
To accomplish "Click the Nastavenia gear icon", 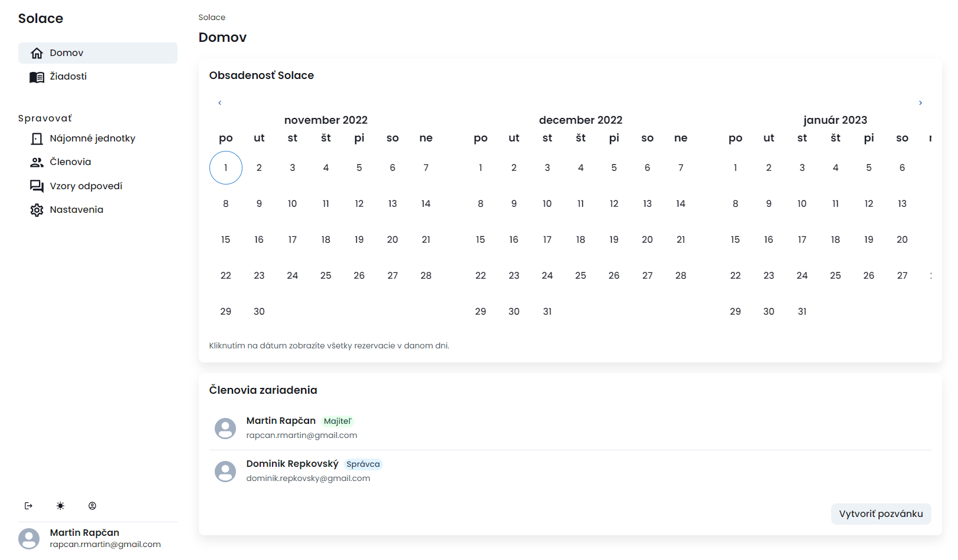I will click(x=37, y=209).
